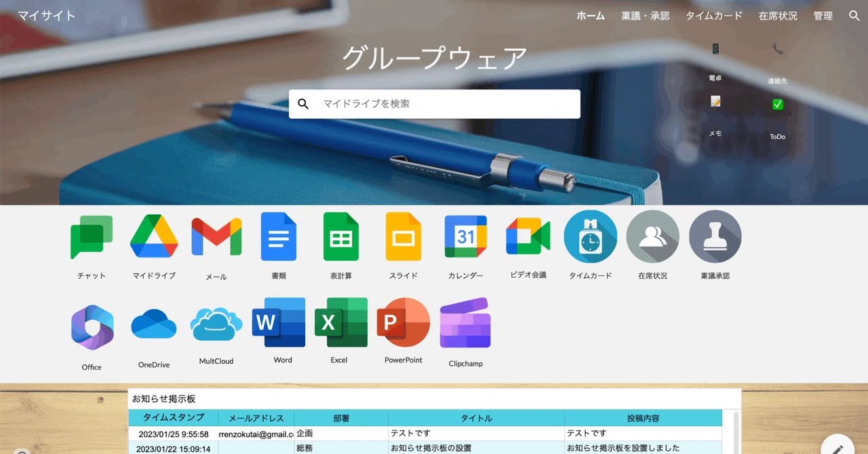The width and height of the screenshot is (868, 454).
Task: Click the タイムスタンプ column header
Action: (x=174, y=418)
